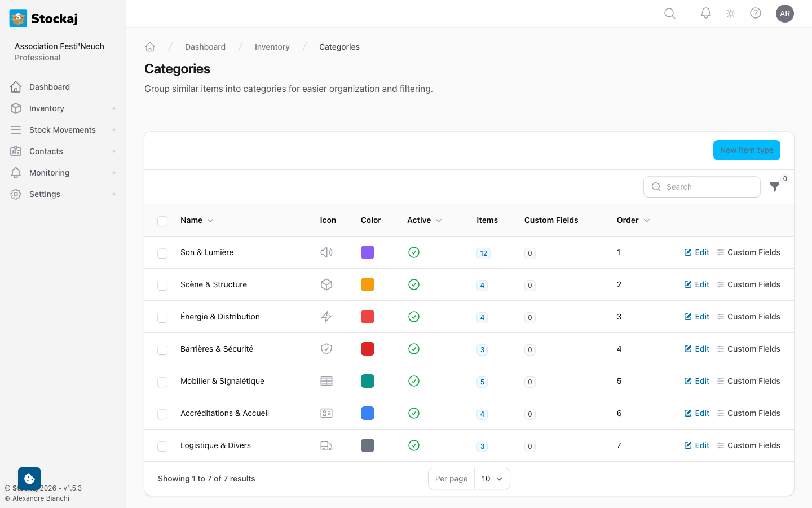Open Dashboard in the sidebar

(63, 87)
